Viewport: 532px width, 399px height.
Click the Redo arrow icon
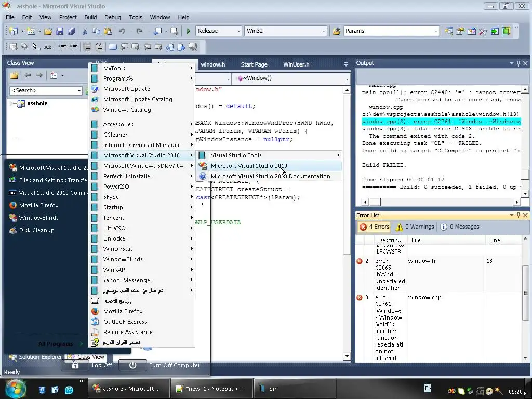pos(139,31)
